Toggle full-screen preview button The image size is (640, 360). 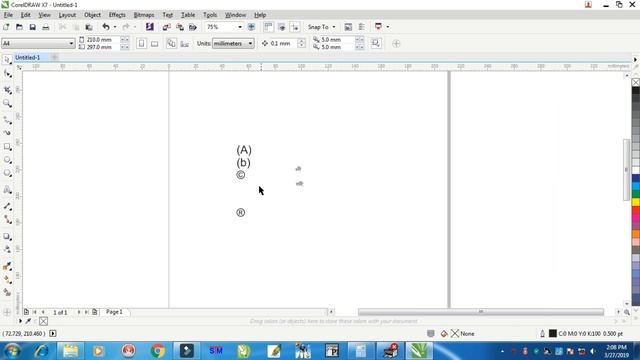251,27
